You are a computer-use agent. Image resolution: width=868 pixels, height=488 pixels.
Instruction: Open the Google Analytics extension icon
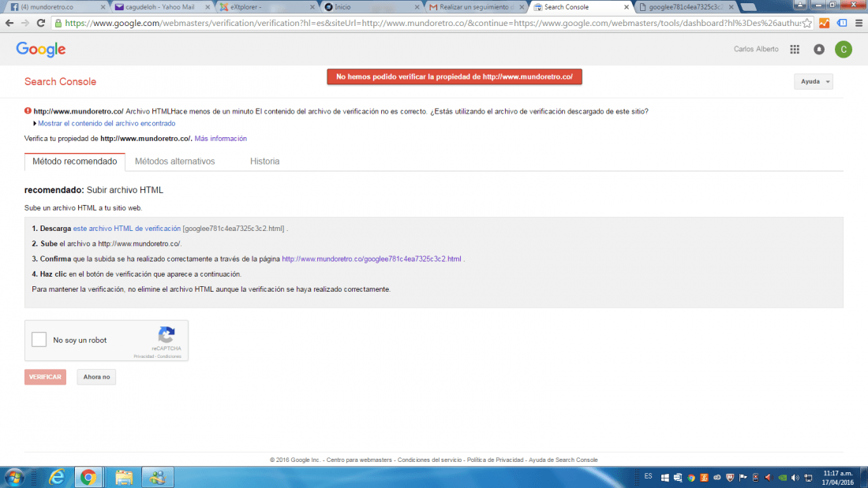(825, 23)
